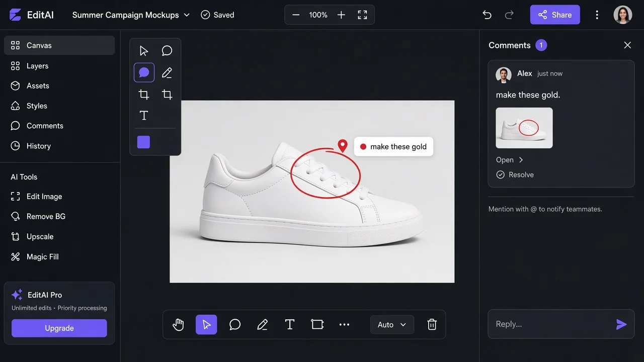
Task: Open the Summer Campaign Mockups project dropdown
Action: [131, 15]
